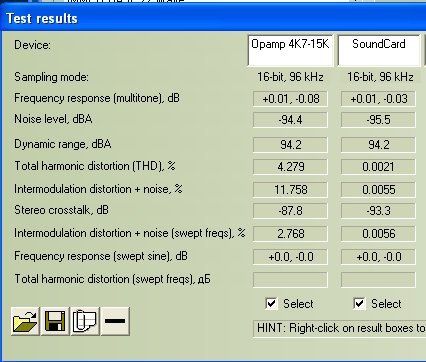Click SoundCard dynamic range value 94.2
426x362 pixels.
pos(378,145)
